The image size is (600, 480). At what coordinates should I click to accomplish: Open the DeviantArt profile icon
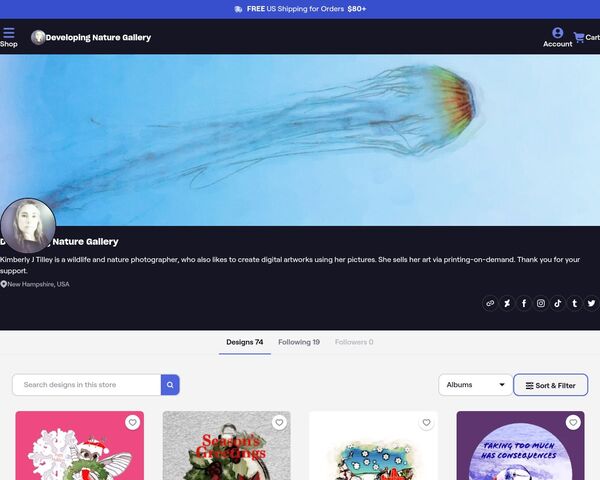click(507, 304)
